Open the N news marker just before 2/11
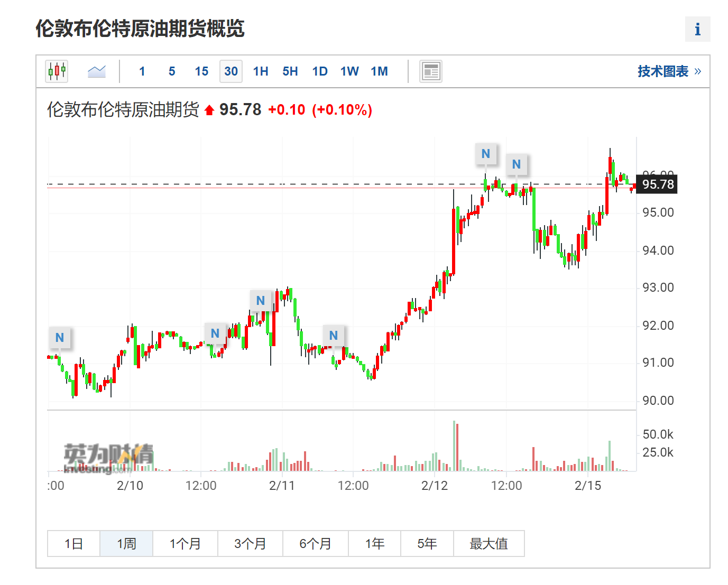This screenshot has width=728, height=585. coord(261,301)
